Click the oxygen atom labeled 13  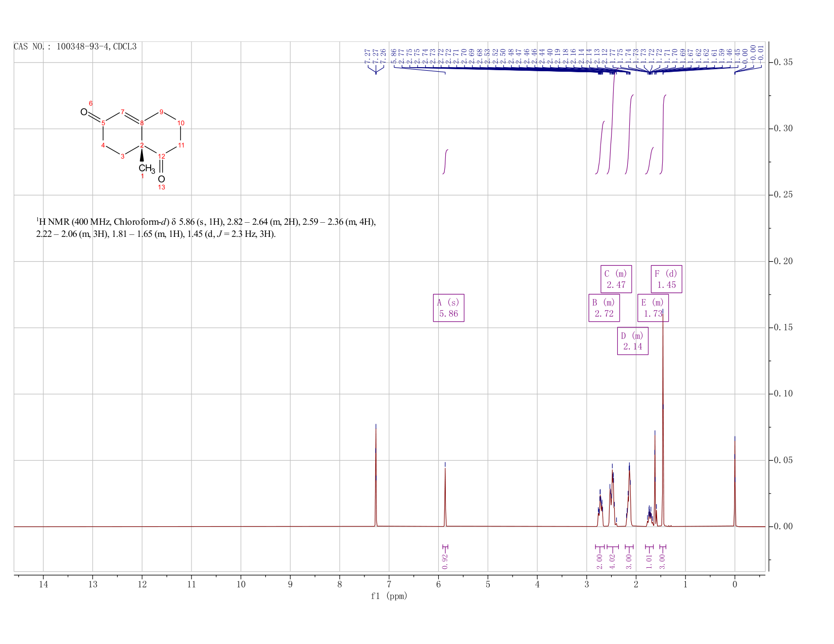161,179
